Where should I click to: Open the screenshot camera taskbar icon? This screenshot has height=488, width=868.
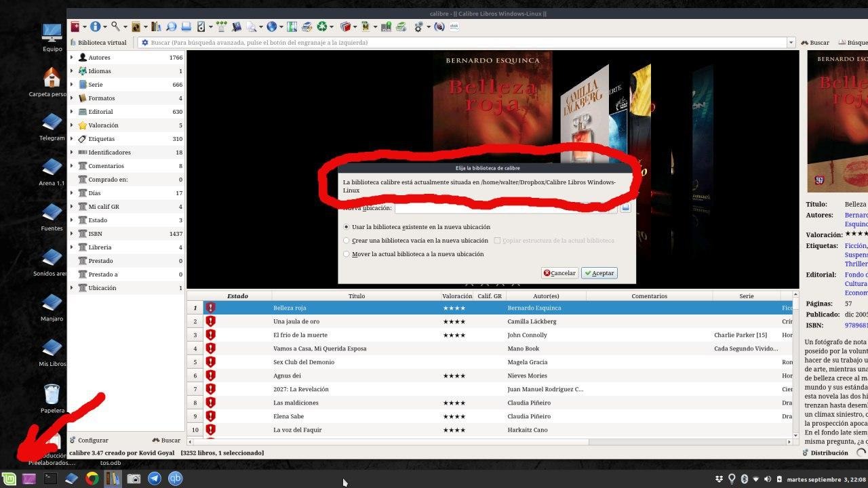[x=134, y=479]
